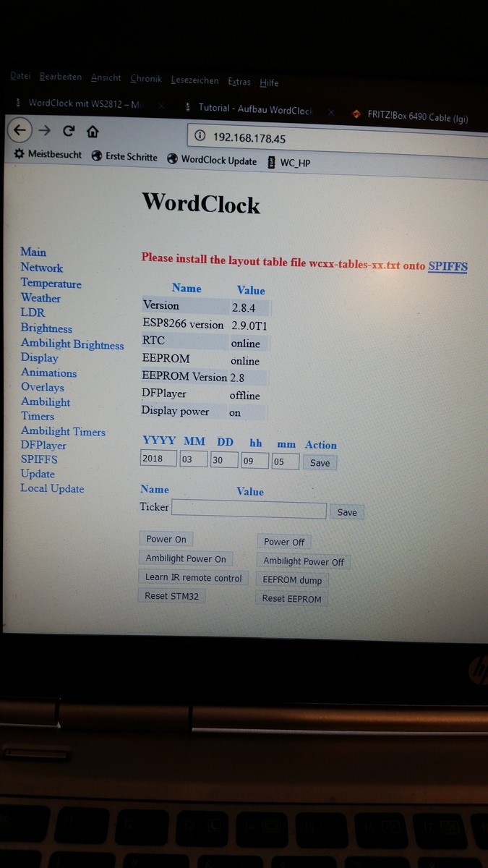The height and width of the screenshot is (868, 488).
Task: Open the Animations link
Action: tap(48, 373)
